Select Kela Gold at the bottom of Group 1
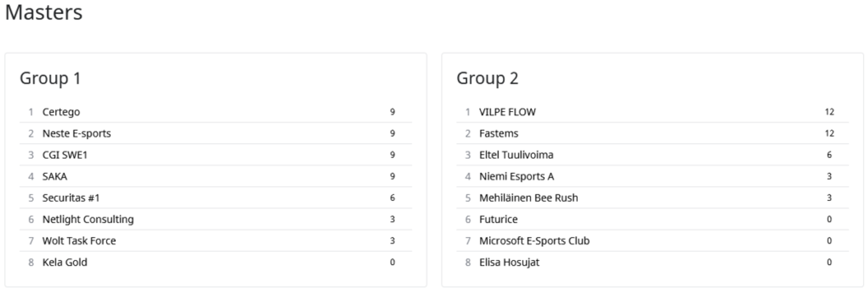This screenshot has height=293, width=868. pyautogui.click(x=65, y=263)
